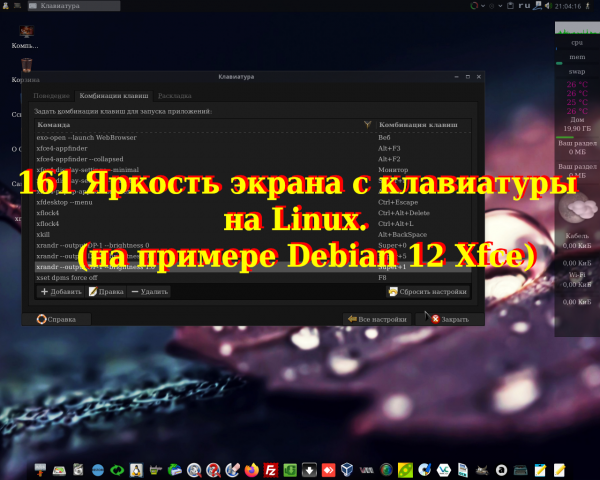The image size is (600, 480).
Task: Open the typewriter-like dock icon
Action: pyautogui.click(x=520, y=470)
